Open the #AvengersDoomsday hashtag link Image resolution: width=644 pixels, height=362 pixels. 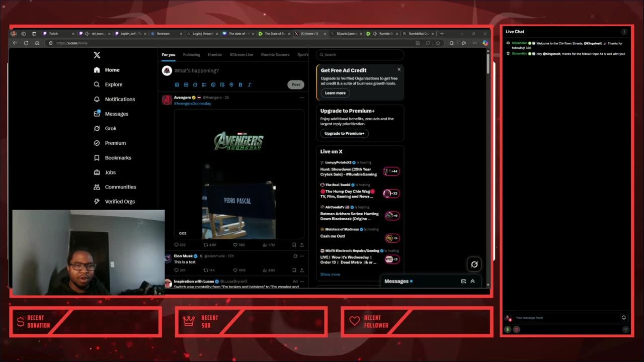(192, 103)
